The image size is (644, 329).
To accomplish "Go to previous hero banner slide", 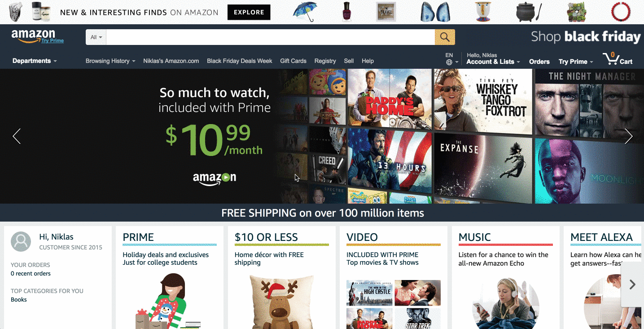I will pos(17,136).
